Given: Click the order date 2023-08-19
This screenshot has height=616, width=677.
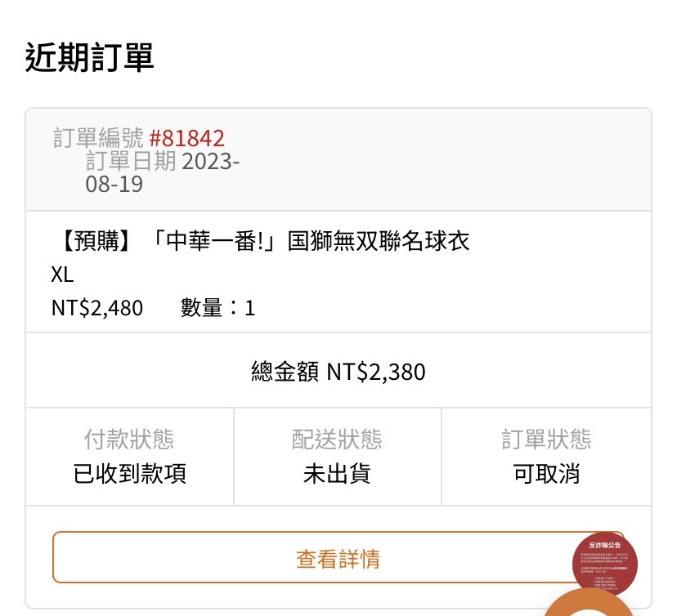Looking at the screenshot, I should (x=164, y=172).
